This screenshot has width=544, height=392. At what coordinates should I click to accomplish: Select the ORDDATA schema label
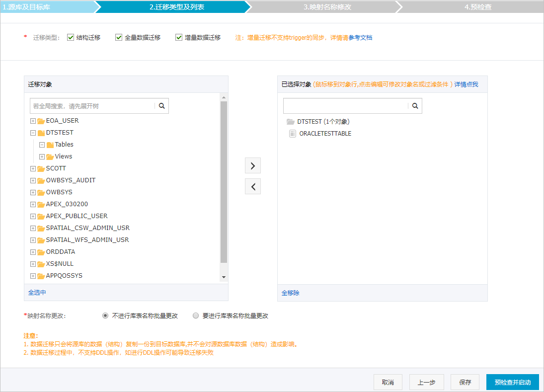pyautogui.click(x=61, y=252)
